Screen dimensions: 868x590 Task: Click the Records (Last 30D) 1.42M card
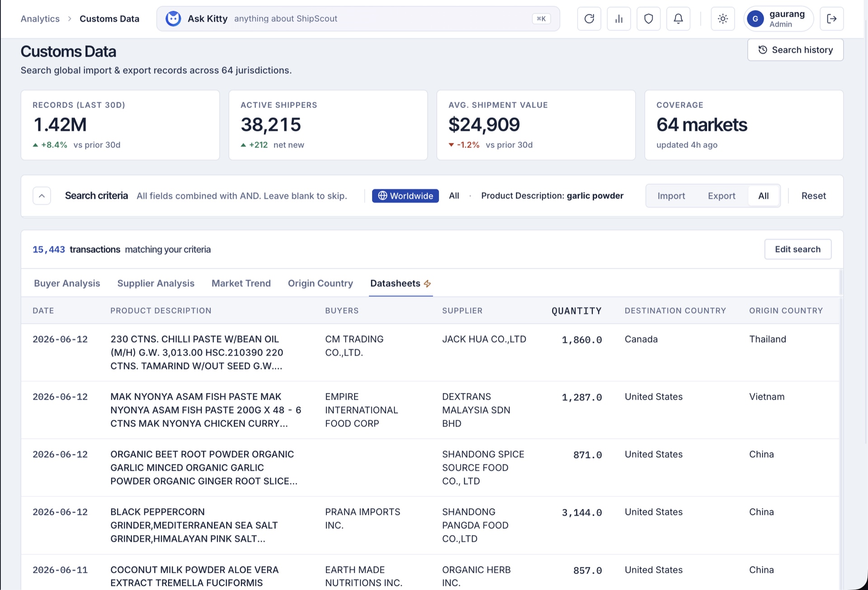click(x=120, y=125)
